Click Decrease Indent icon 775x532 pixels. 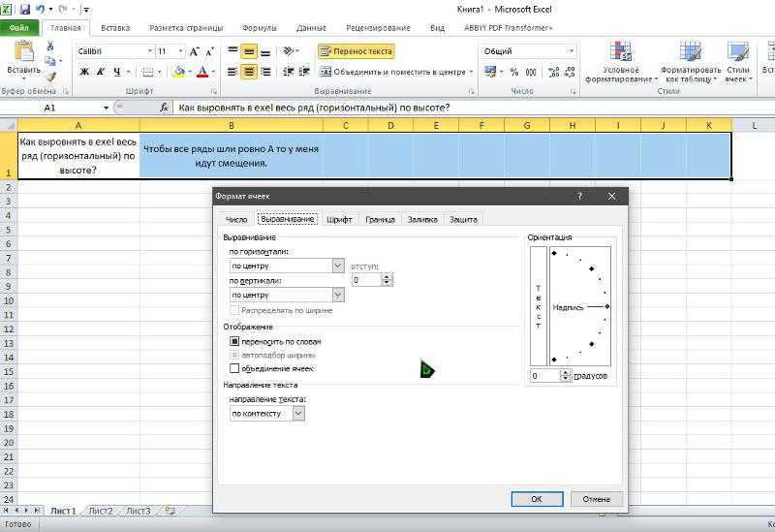click(x=288, y=72)
